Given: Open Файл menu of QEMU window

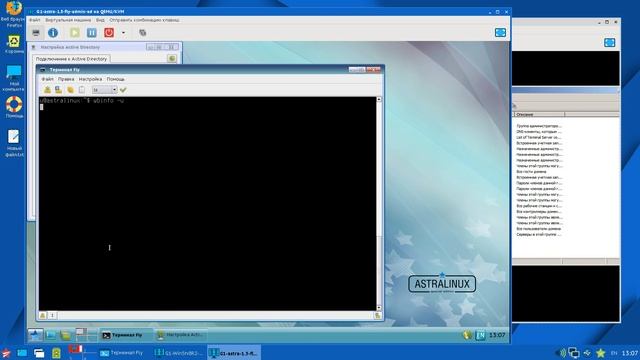Looking at the screenshot, I should tap(35, 20).
